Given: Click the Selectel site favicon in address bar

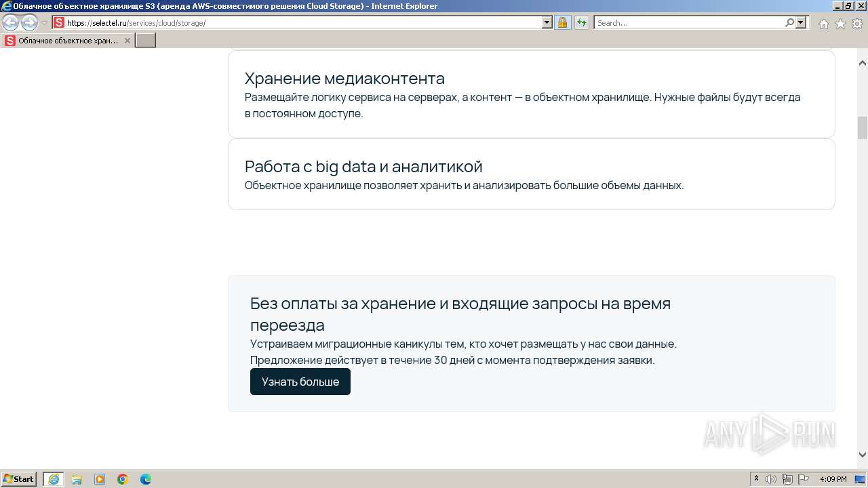Looking at the screenshot, I should point(59,22).
